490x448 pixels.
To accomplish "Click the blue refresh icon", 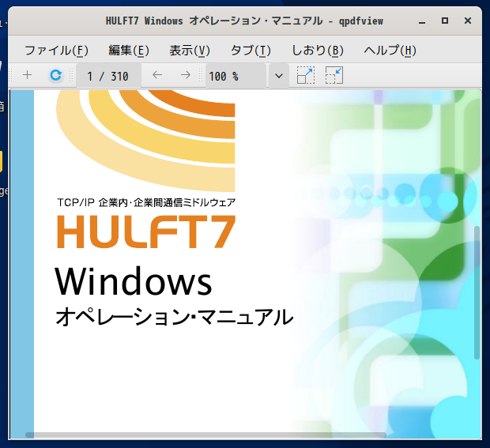I will pyautogui.click(x=56, y=75).
